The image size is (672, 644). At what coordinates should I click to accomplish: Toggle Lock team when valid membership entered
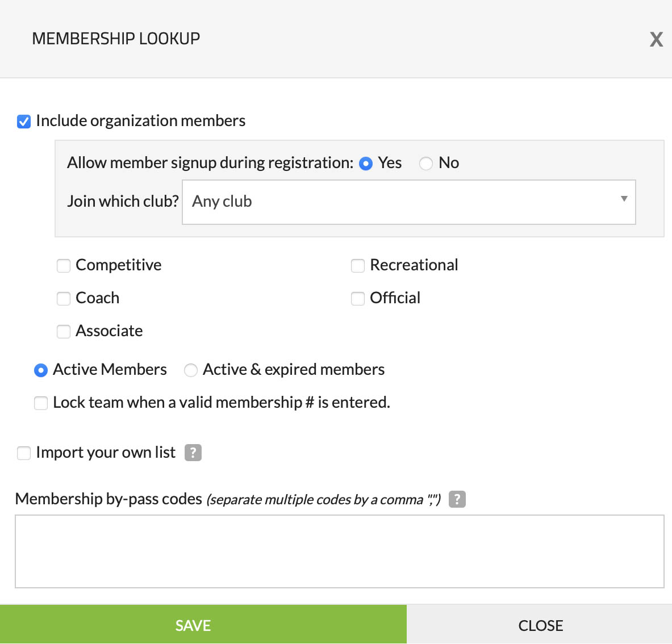(41, 403)
